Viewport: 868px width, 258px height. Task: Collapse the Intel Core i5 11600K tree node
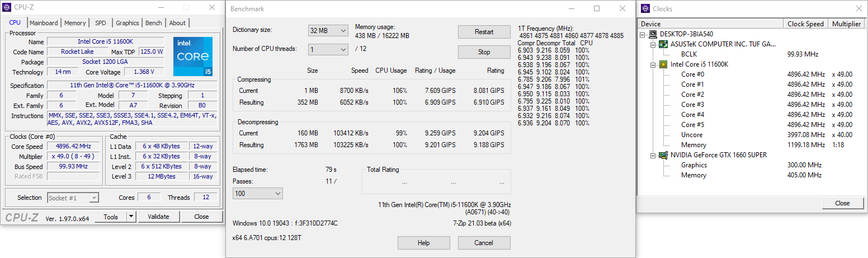point(653,64)
